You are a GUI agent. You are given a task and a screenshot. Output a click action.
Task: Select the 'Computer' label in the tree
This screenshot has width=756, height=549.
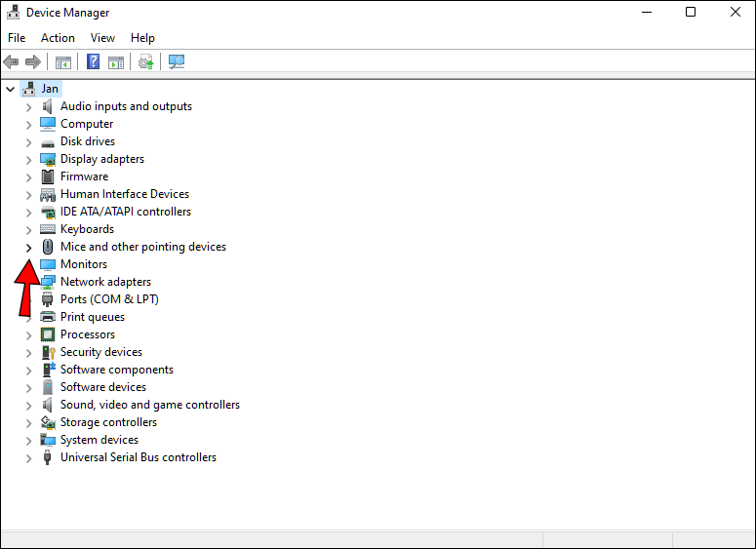87,124
